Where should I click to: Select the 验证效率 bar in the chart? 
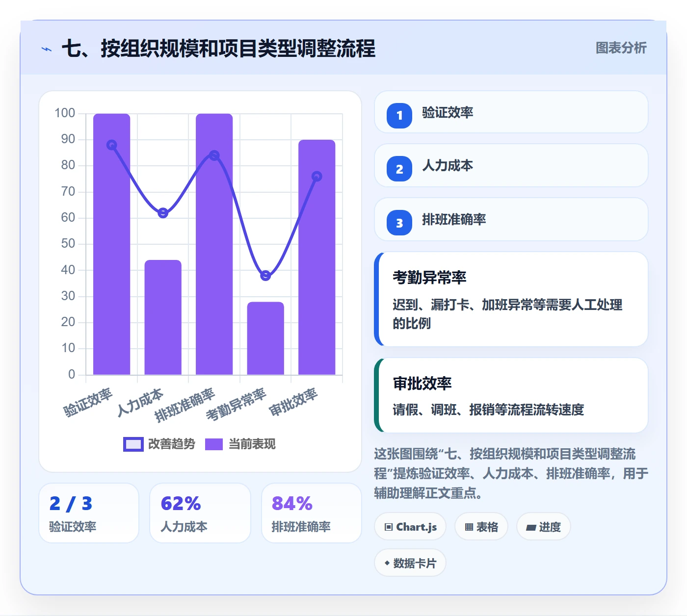click(112, 244)
